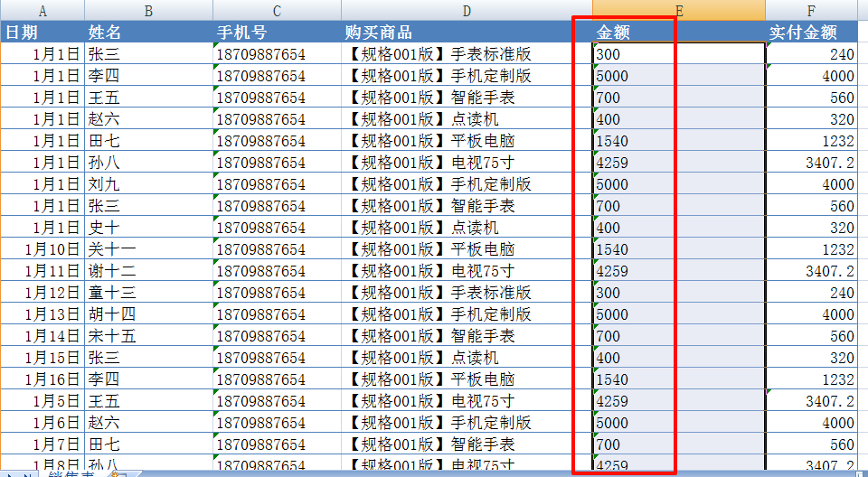Select the date cell 1月6日
The width and height of the screenshot is (868, 477).
point(42,422)
